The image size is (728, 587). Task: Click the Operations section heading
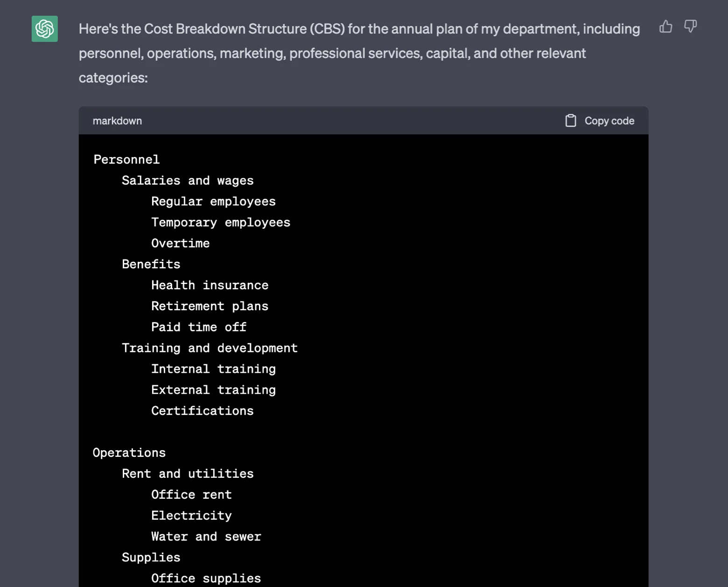click(x=129, y=452)
